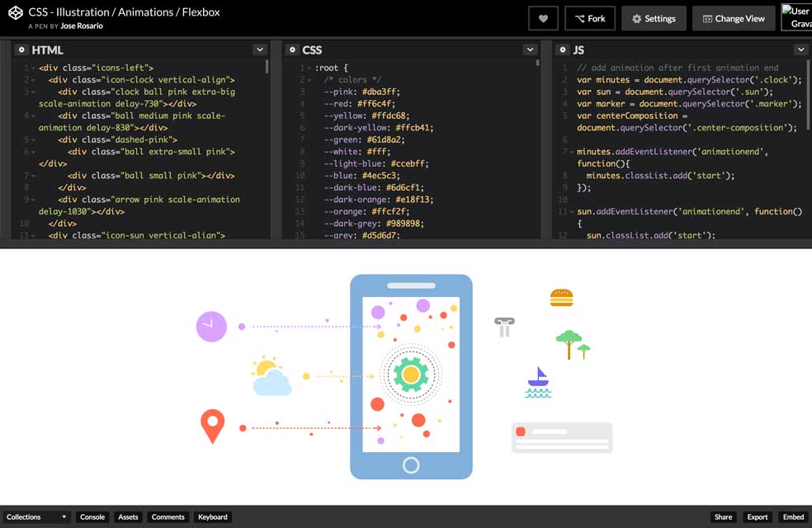Click the pink clock icon in the preview
Viewport: 812px width, 528px height.
pyautogui.click(x=211, y=326)
